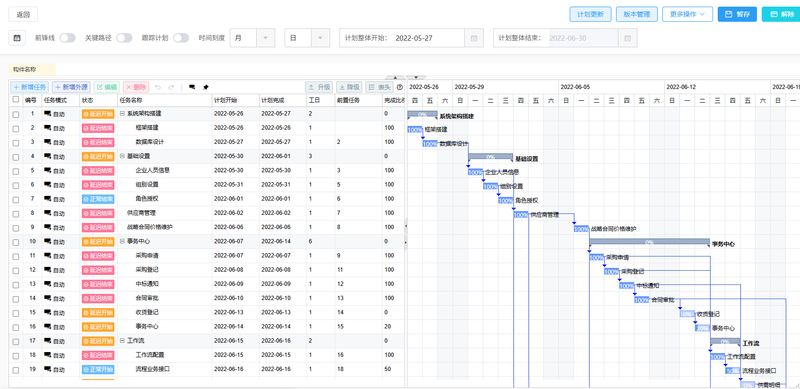This screenshot has height=389, width=800.
Task: Click the undo arrow in the task toolbar
Action: (158, 87)
